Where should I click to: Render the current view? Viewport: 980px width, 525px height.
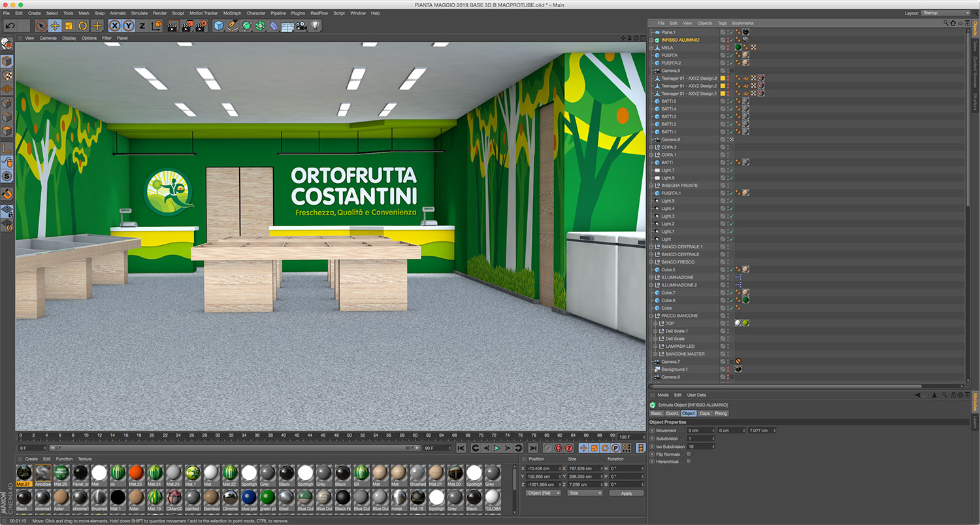173,25
